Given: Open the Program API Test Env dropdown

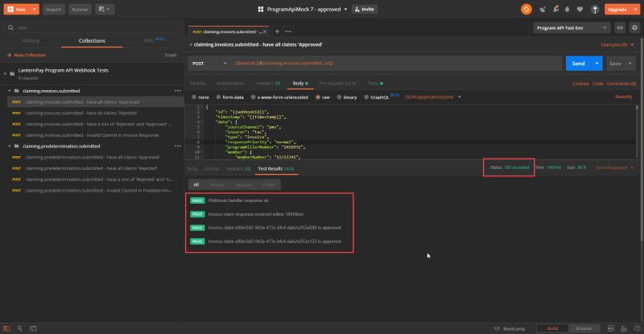Looking at the screenshot, I should (x=572, y=28).
